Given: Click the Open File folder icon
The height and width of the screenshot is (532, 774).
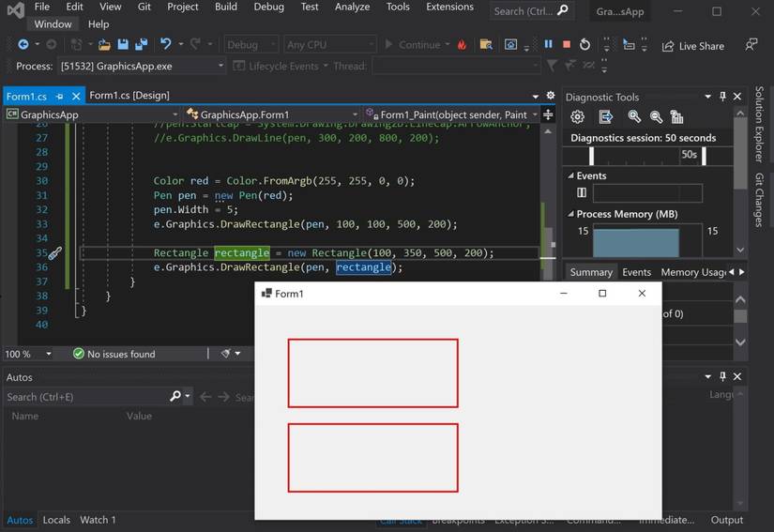Looking at the screenshot, I should click(104, 45).
